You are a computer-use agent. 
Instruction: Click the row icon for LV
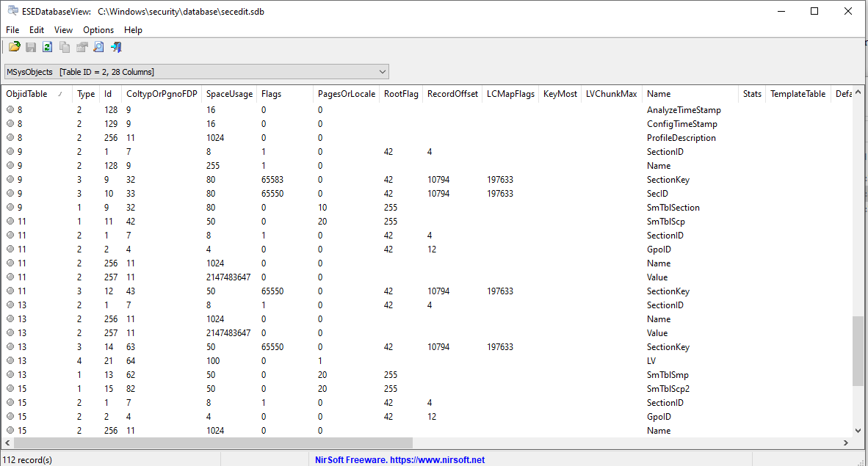[x=10, y=360]
